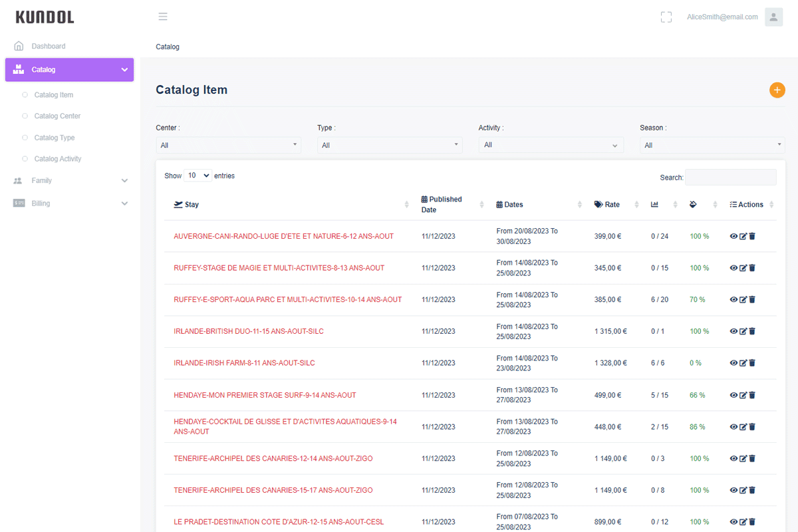Change the show entries count dropdown
The height and width of the screenshot is (532, 798).
coord(198,176)
